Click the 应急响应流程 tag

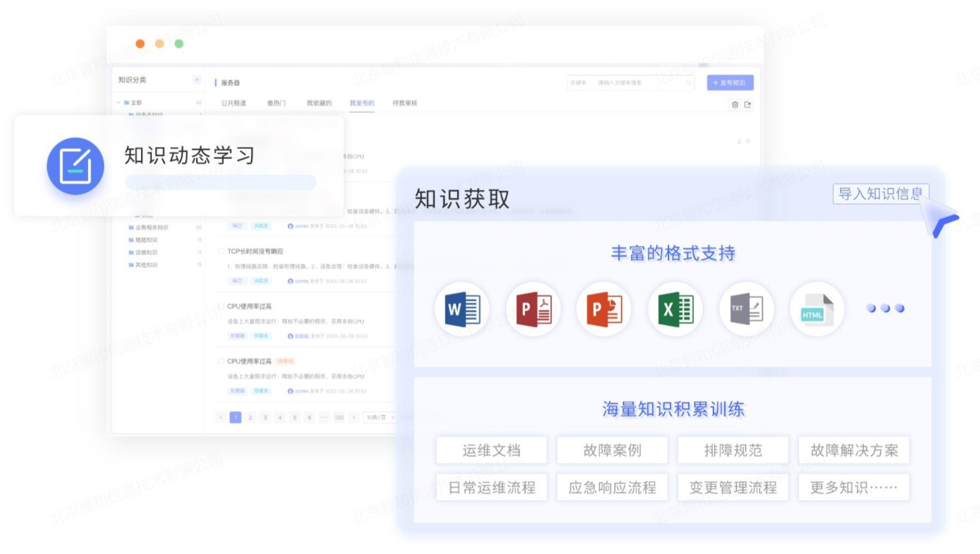(612, 488)
